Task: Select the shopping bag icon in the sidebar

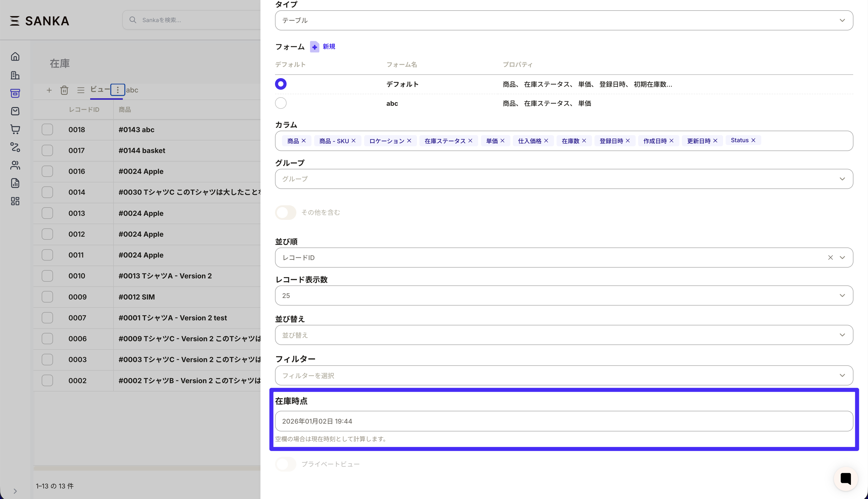Action: [x=15, y=111]
